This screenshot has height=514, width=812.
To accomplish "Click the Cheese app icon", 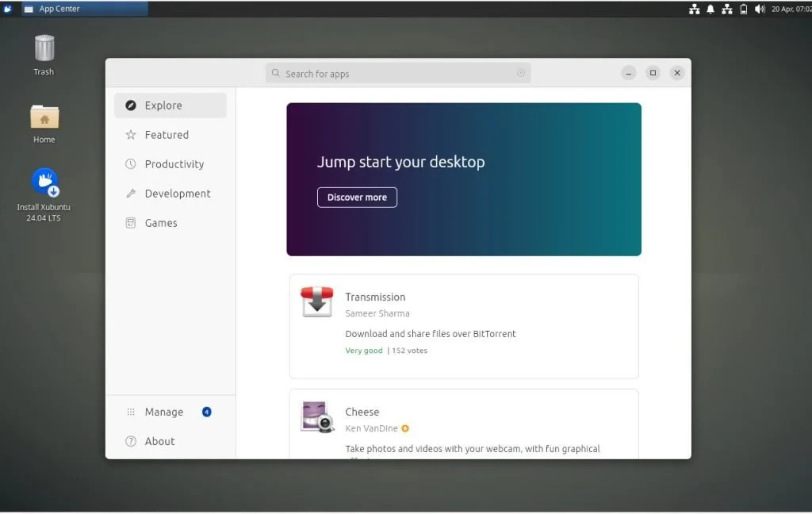I will click(317, 416).
